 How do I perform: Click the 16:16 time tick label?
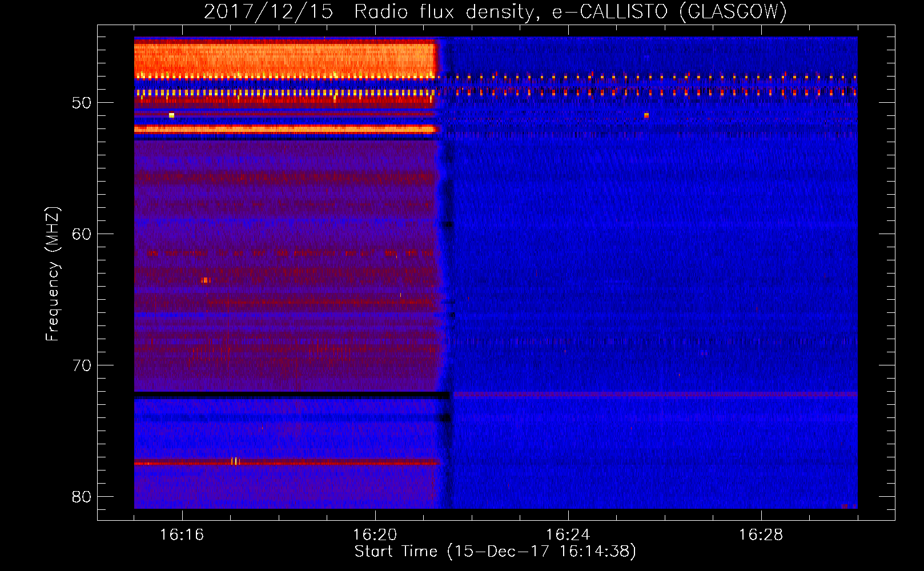(182, 535)
